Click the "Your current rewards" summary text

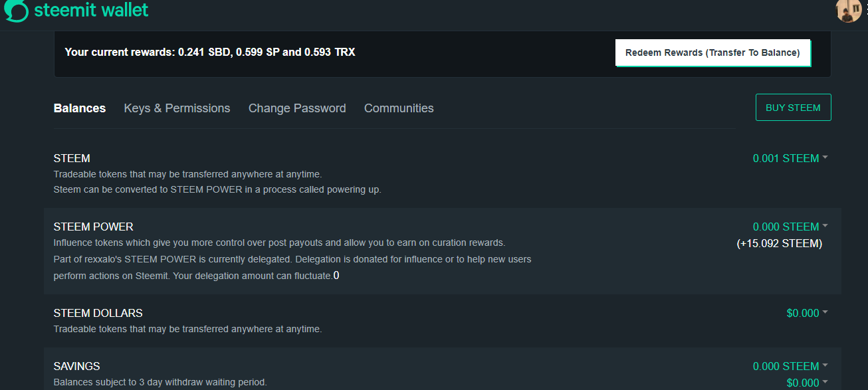(210, 52)
